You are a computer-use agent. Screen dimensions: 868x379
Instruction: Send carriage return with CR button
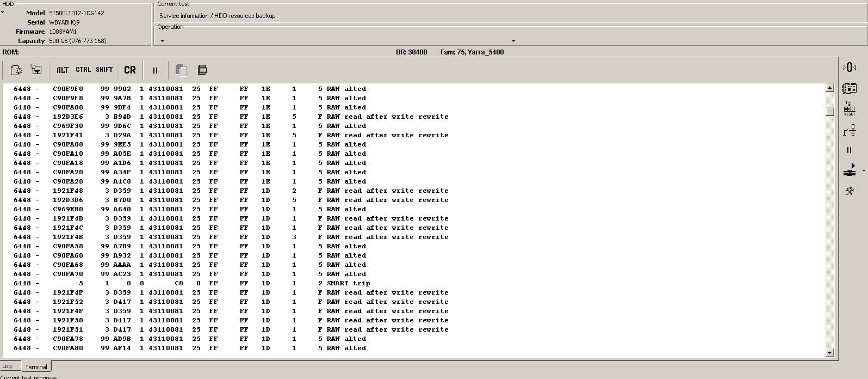click(x=130, y=70)
